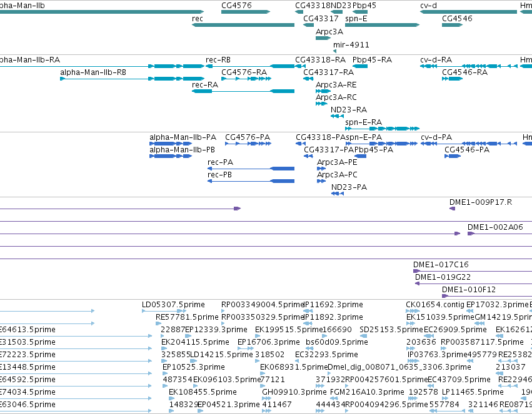Select the DME1-019G22 clone feature
This screenshot has height=414, width=532.
click(x=474, y=283)
